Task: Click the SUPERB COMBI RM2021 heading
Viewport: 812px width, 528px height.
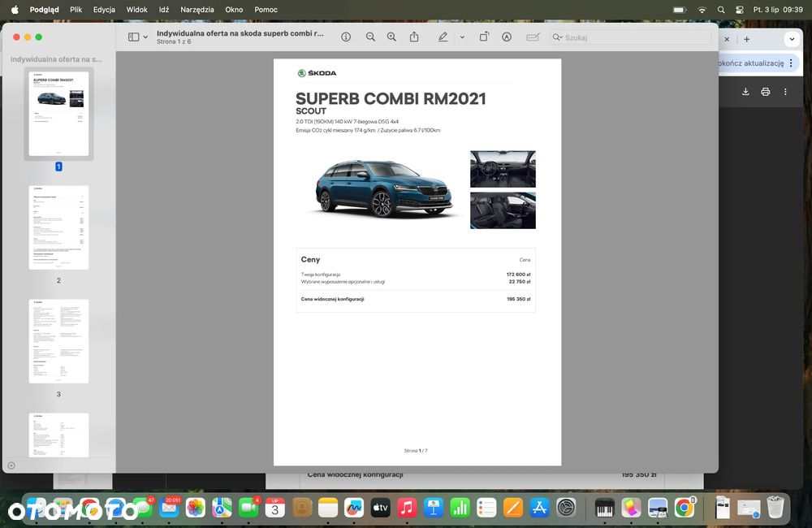Action: pyautogui.click(x=391, y=98)
